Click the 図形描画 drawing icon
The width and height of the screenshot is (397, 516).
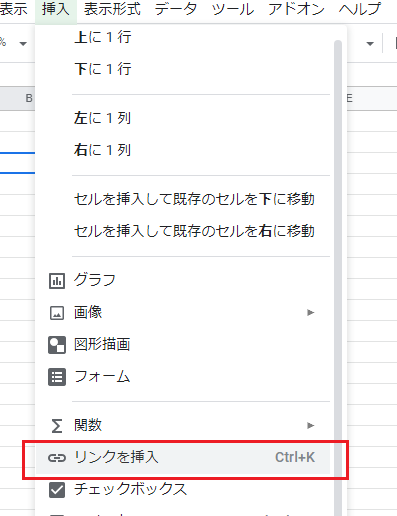[x=57, y=345]
